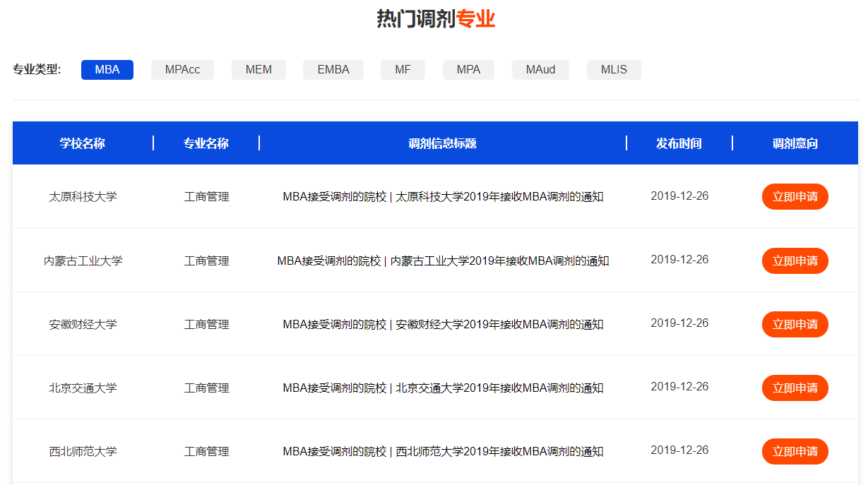Open 安徽财经大学 MBA调剂 notice link
The height and width of the screenshot is (485, 868).
pos(443,325)
